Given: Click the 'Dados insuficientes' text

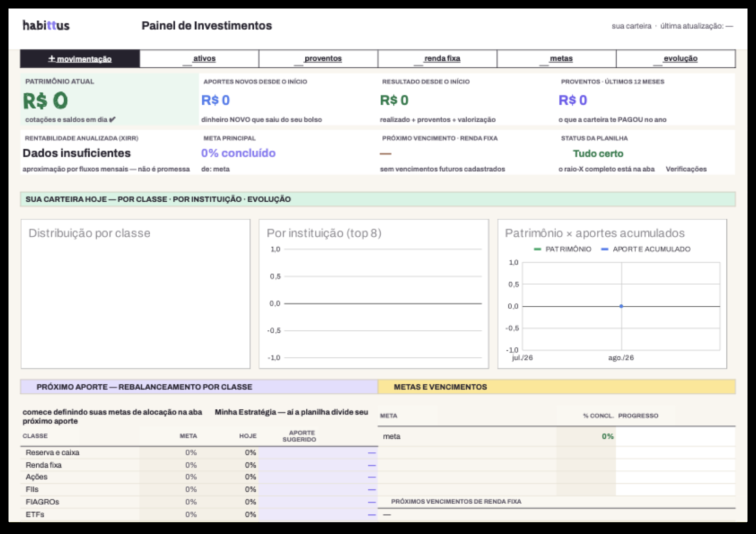Looking at the screenshot, I should [x=77, y=153].
